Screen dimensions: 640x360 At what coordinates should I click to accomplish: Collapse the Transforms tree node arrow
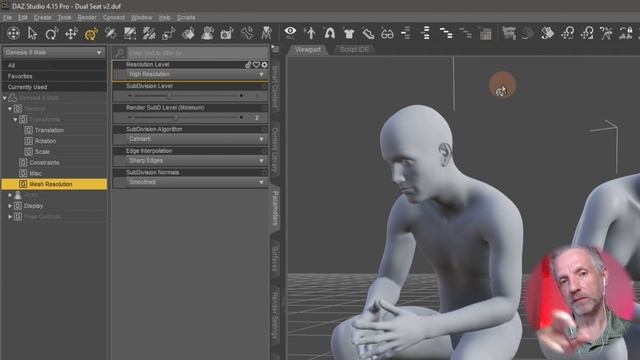15,120
